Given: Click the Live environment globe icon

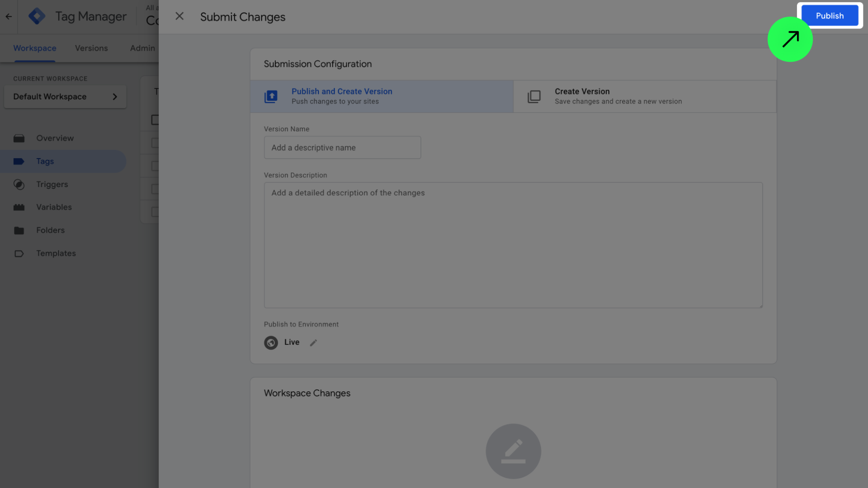Looking at the screenshot, I should coord(271,343).
